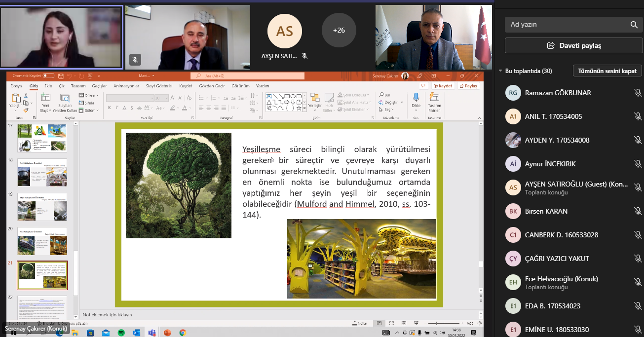Toggle the Otomatik Kaydet switch
644x337 pixels.
pos(48,76)
